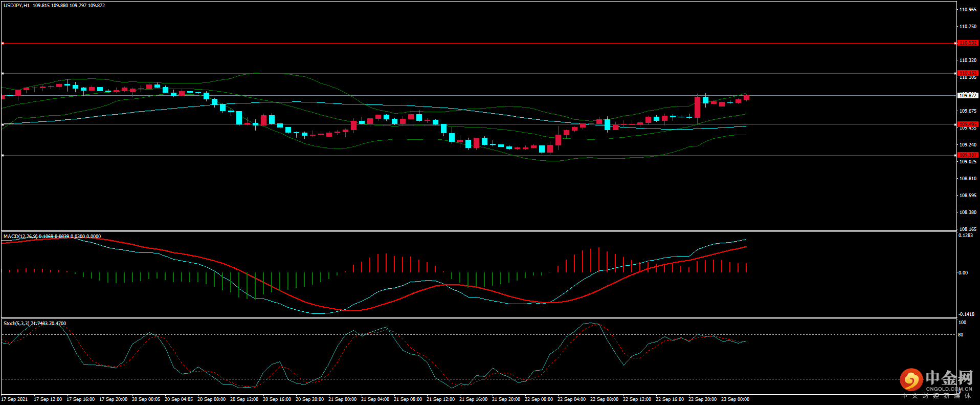Click left handle of the 109.495 line
The height and width of the screenshot is (405, 980).
(x=3, y=124)
